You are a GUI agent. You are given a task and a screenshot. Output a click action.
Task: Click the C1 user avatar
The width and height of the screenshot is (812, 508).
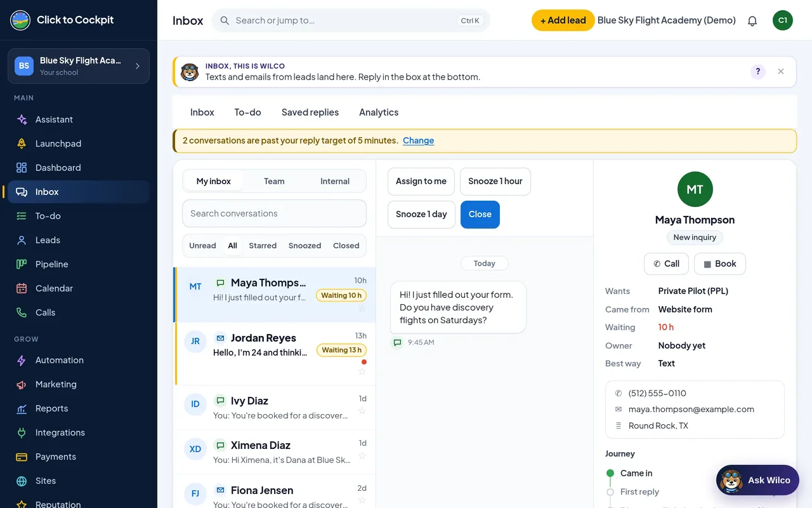pyautogui.click(x=783, y=20)
